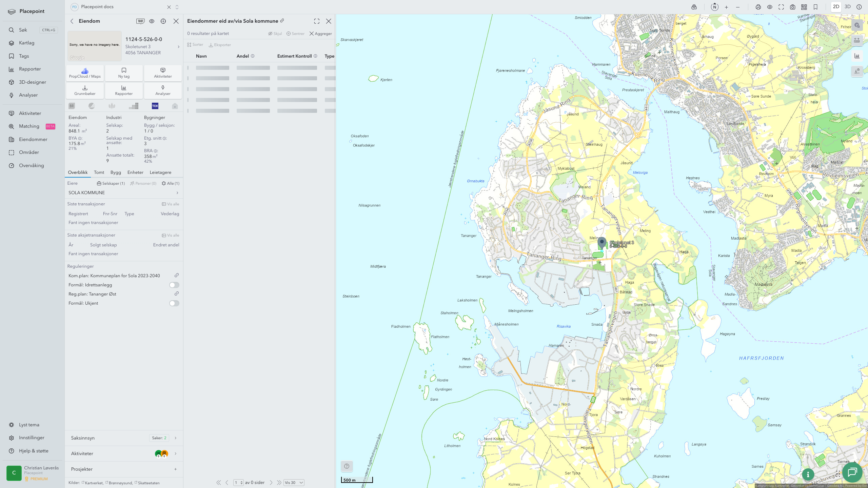
Task: Select the measure distance ruler tool
Action: tap(857, 40)
